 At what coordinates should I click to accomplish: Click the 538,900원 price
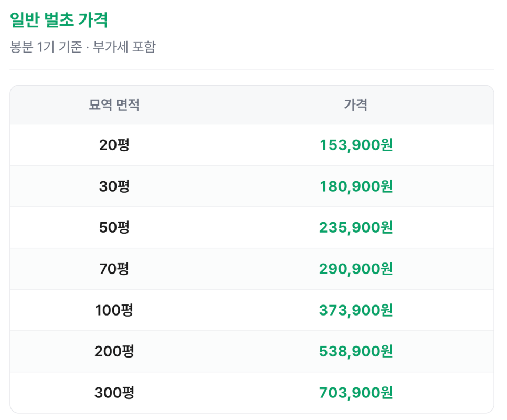[356, 351]
